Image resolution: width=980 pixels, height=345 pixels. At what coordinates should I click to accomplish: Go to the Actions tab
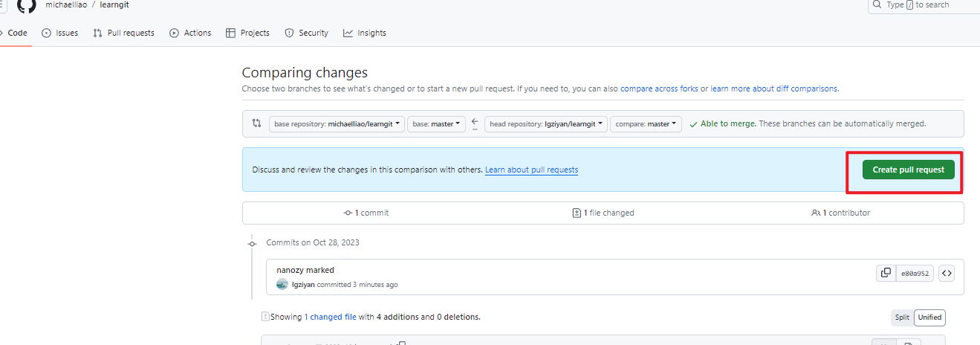pos(190,33)
